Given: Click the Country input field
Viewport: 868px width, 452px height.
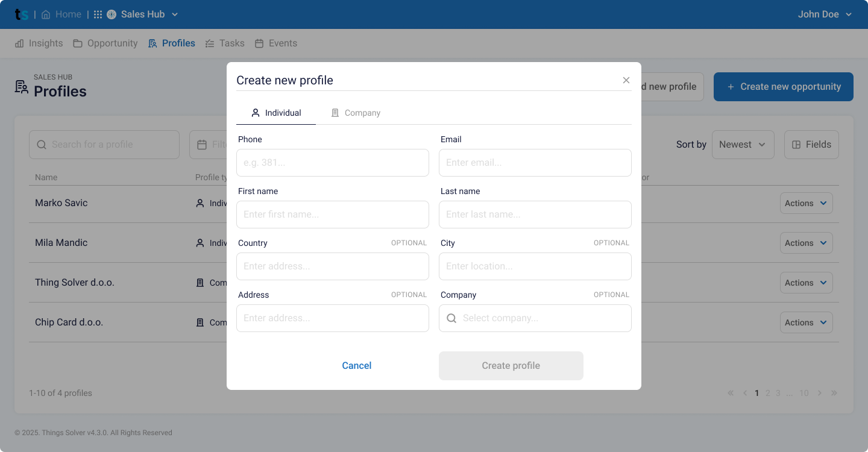Looking at the screenshot, I should [x=333, y=266].
